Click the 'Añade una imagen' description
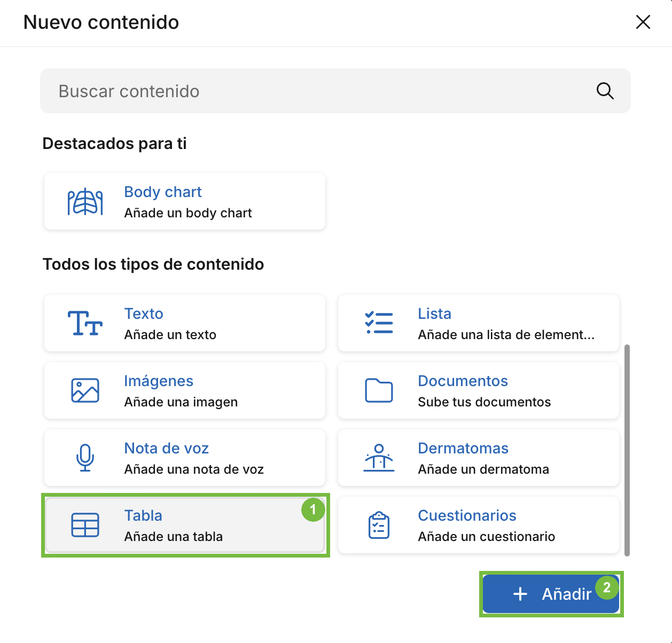Screen dimensions: 672x643 [x=181, y=402]
